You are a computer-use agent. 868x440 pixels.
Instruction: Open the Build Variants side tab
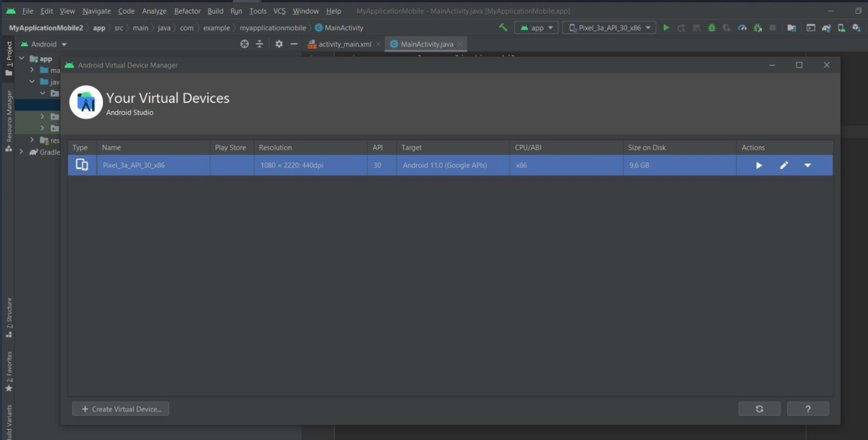point(9,422)
